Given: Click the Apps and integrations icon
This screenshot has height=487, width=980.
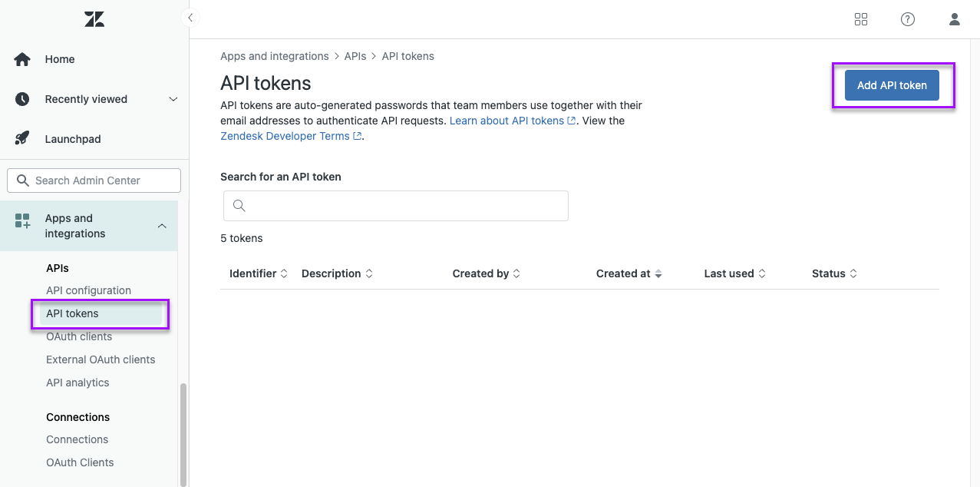Looking at the screenshot, I should click(22, 222).
